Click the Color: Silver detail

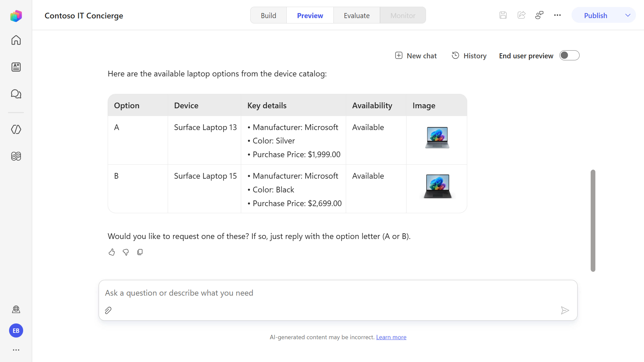(274, 141)
